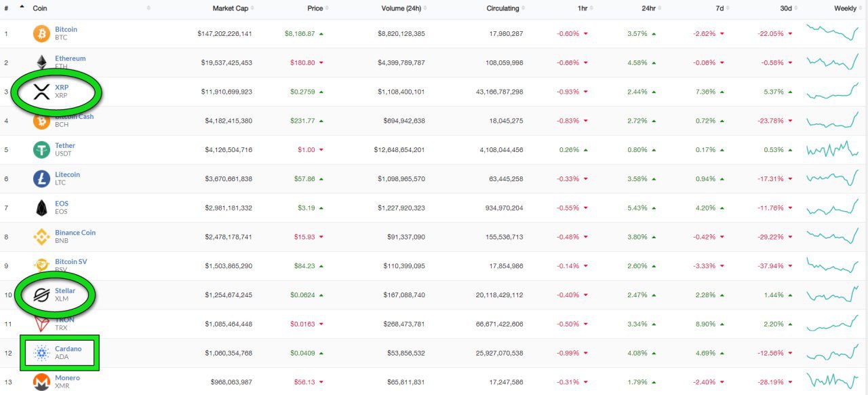Sort table by Coin column header

click(41, 8)
